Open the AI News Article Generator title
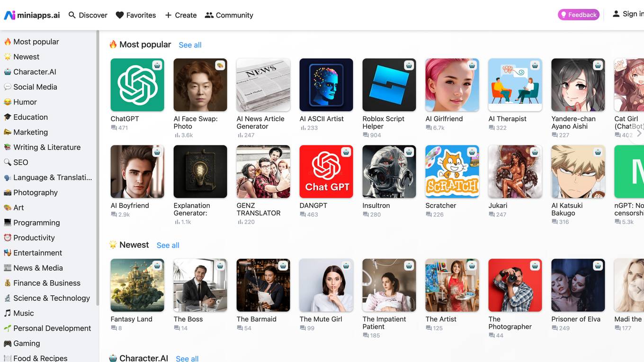The image size is (644, 362). (x=260, y=123)
